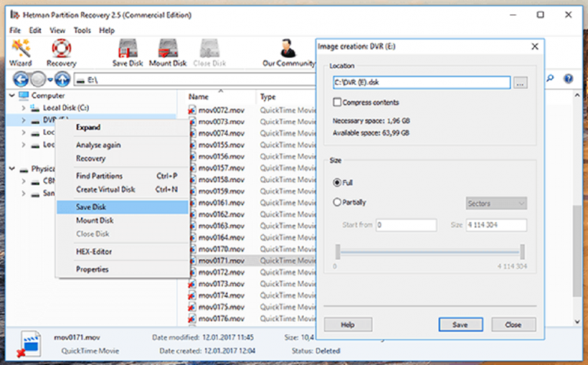Click Hetman app icon in title bar
This screenshot has width=588, height=365.
pos(15,15)
